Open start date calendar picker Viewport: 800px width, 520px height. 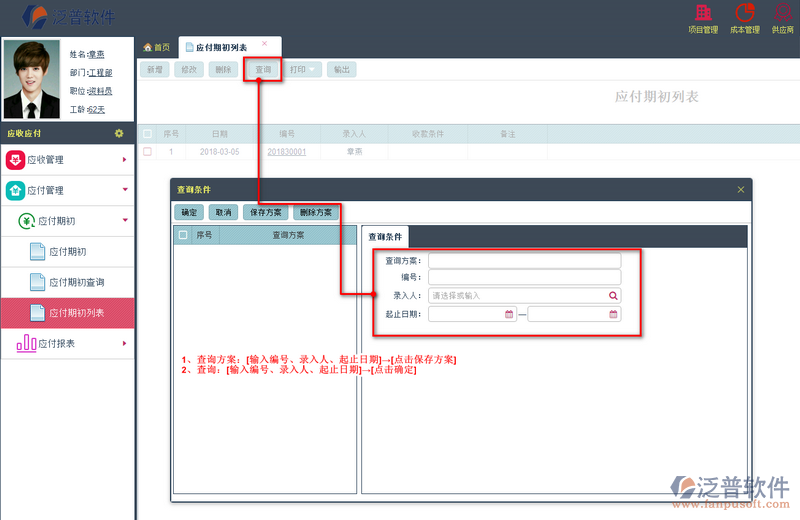pos(509,314)
